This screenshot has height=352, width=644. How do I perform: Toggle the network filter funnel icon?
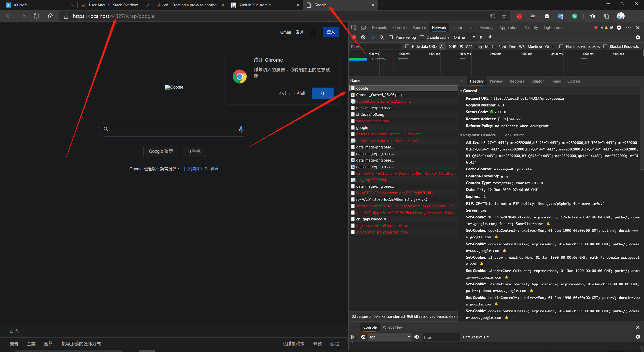(x=373, y=37)
